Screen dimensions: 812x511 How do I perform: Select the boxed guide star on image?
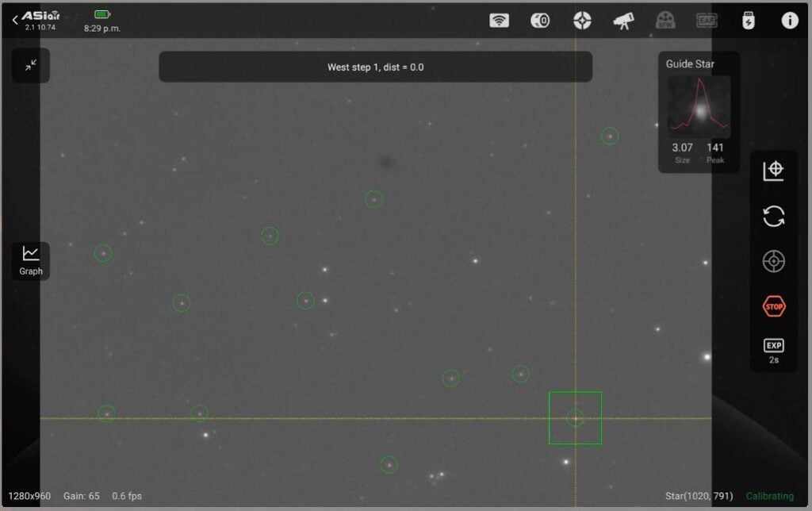click(574, 417)
